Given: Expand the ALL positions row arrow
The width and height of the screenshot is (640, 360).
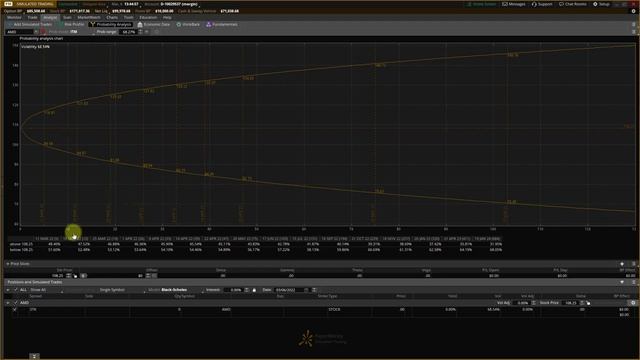Looking at the screenshot, I should (8, 290).
